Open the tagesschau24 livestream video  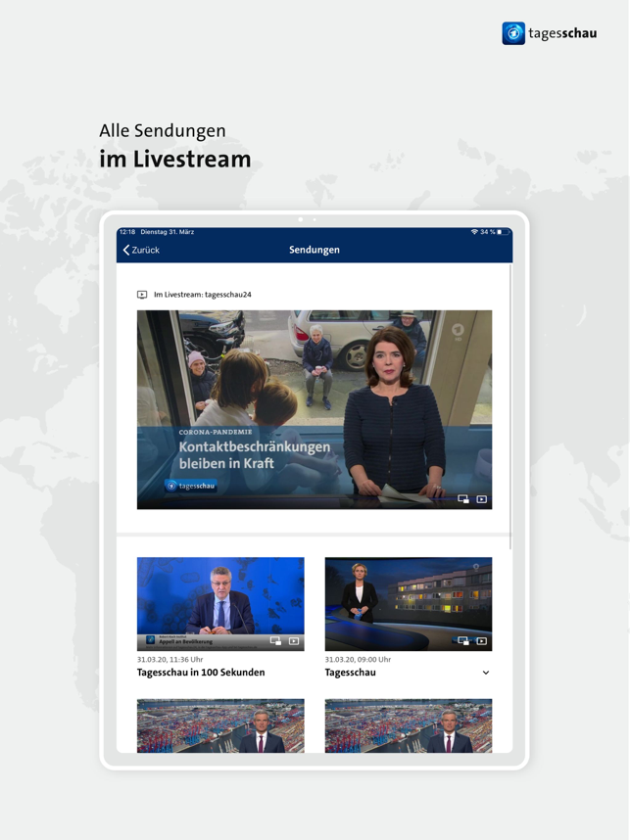click(x=315, y=409)
